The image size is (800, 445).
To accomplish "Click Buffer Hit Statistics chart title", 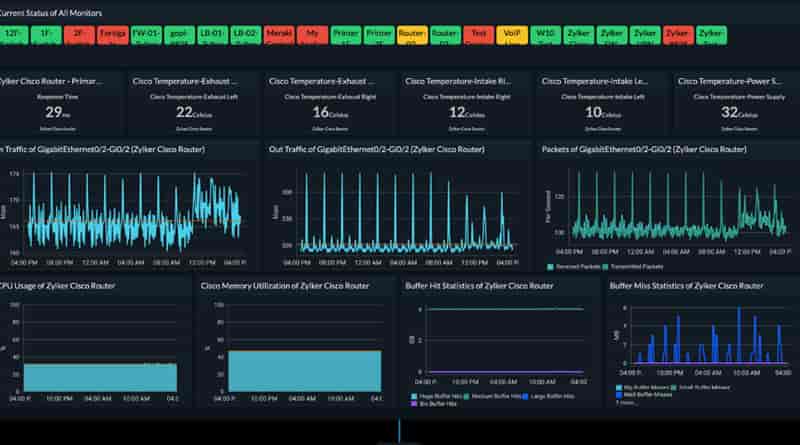I will pos(479,286).
